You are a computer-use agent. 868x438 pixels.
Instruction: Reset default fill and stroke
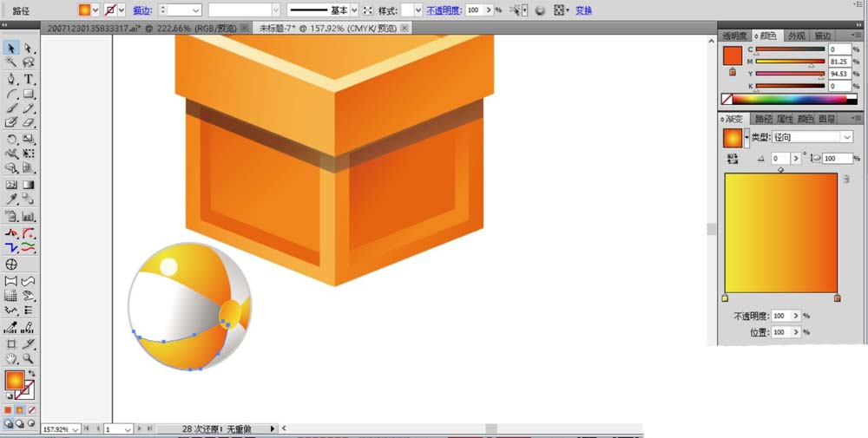9,396
